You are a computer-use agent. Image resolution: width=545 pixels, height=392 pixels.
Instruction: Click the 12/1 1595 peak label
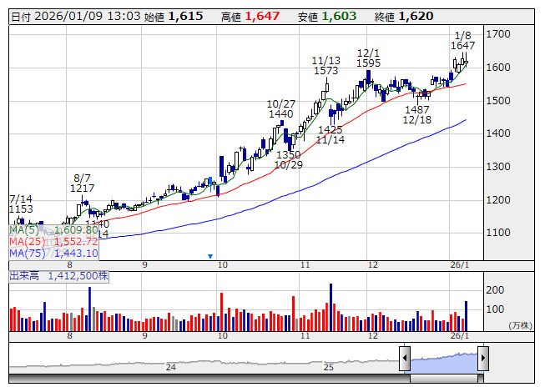point(368,58)
